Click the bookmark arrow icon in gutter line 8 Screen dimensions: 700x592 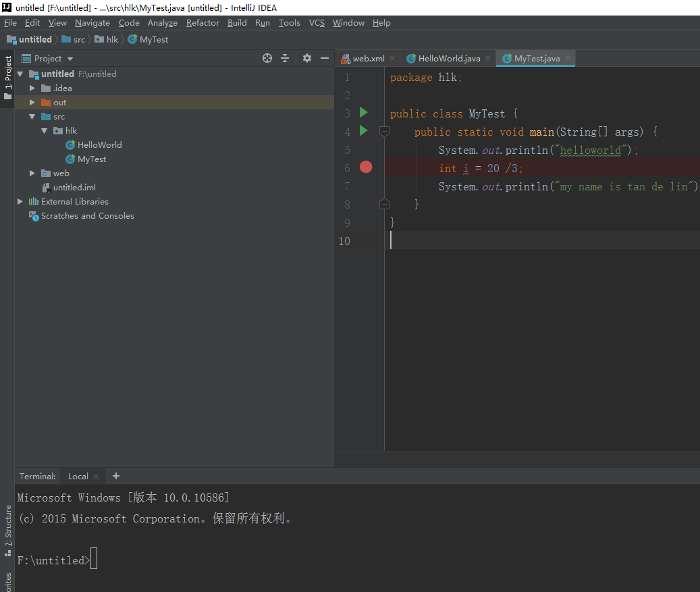click(x=384, y=203)
